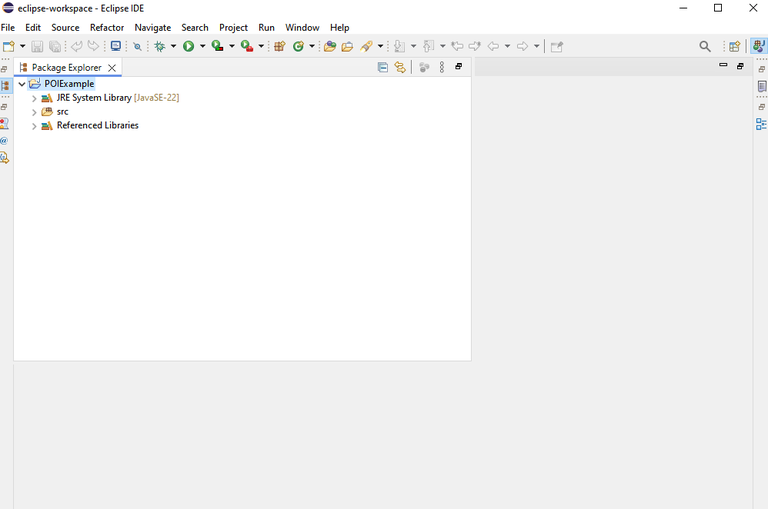Click the Next Edit Location icon
The height and width of the screenshot is (509, 768).
pos(475,47)
